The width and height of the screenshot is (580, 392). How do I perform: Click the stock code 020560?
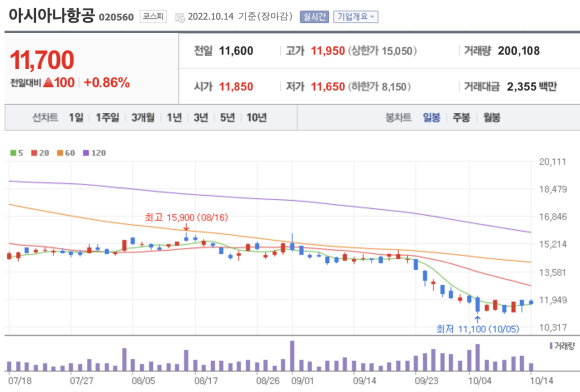[x=116, y=17]
